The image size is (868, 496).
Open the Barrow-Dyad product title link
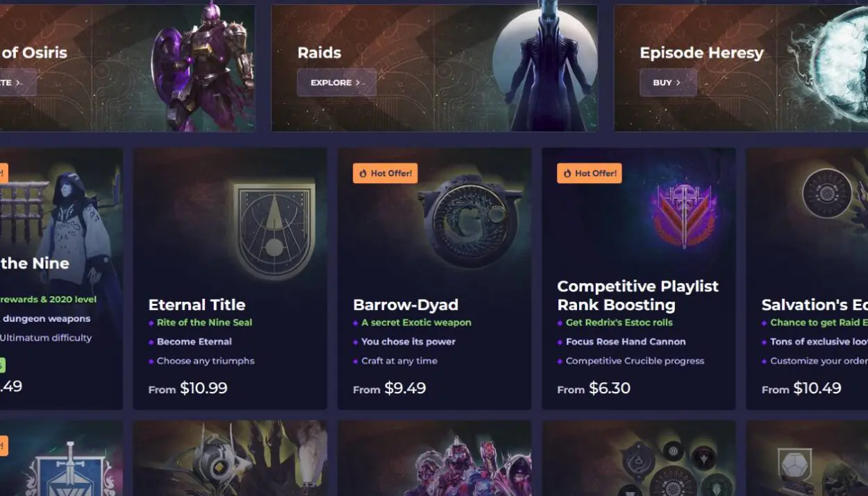pos(406,305)
